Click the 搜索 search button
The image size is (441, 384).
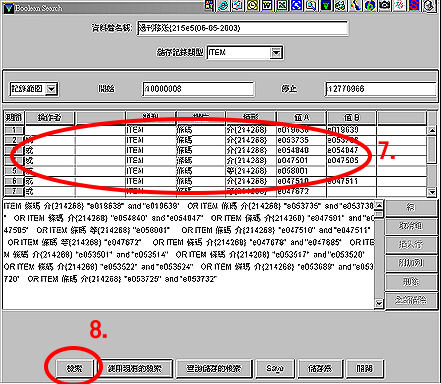[x=75, y=369]
